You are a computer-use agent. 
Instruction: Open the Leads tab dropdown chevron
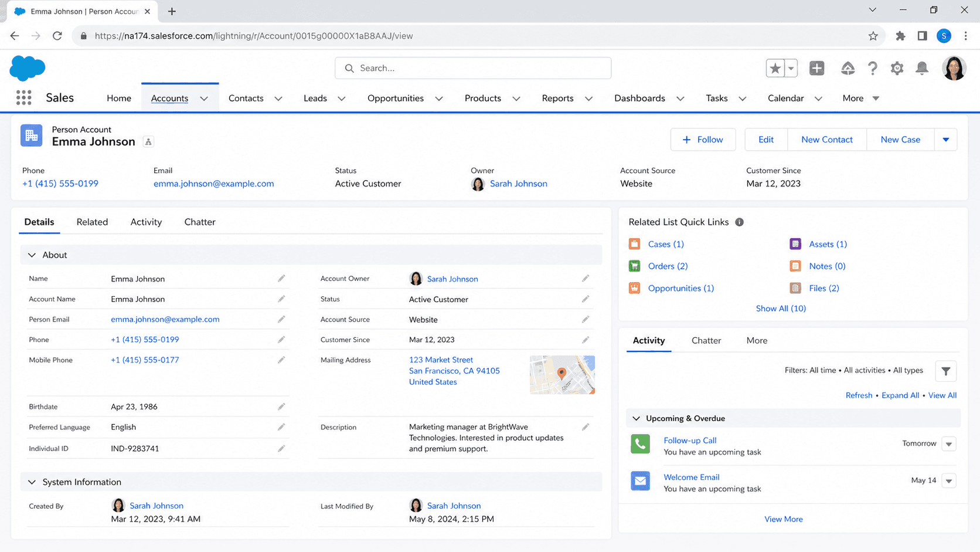coord(342,99)
